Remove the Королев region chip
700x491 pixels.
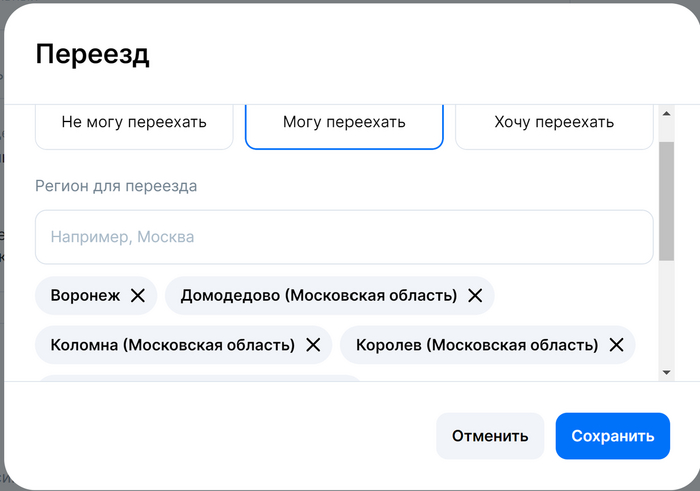[616, 344]
